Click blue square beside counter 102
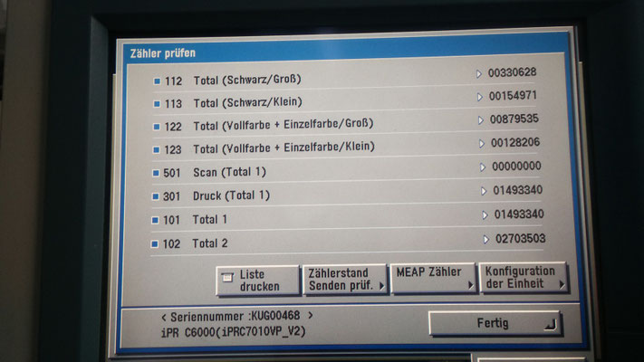Viewport: 644px width, 362px height. 154,244
